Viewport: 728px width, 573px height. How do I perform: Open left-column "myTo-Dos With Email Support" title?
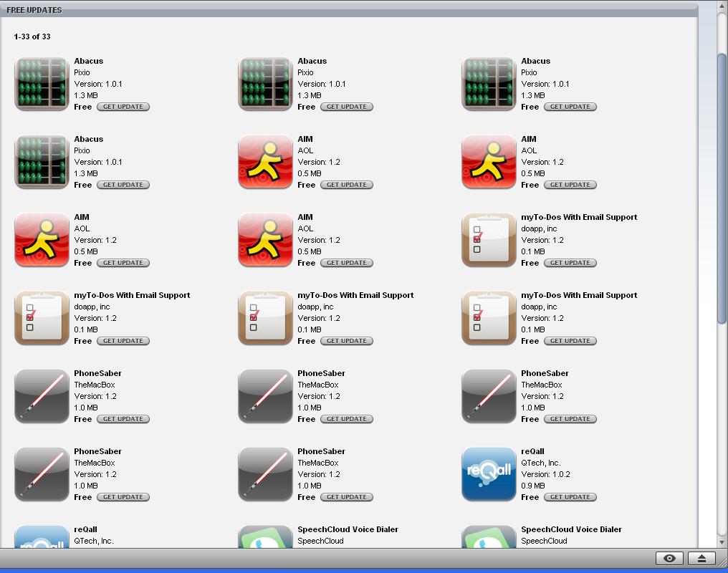pos(132,295)
